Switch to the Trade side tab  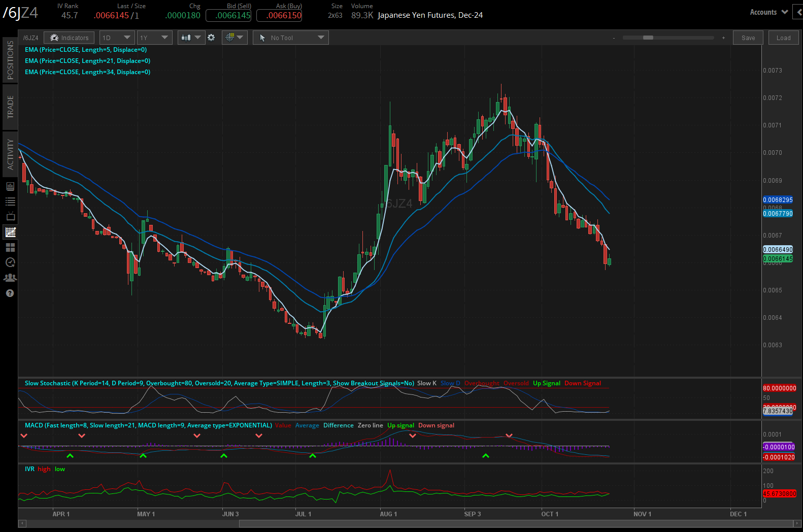click(10, 107)
